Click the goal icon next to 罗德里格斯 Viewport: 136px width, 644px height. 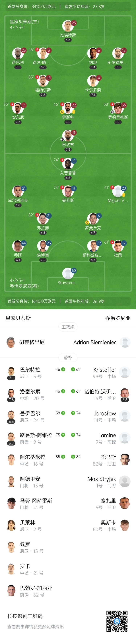(x=112, y=112)
